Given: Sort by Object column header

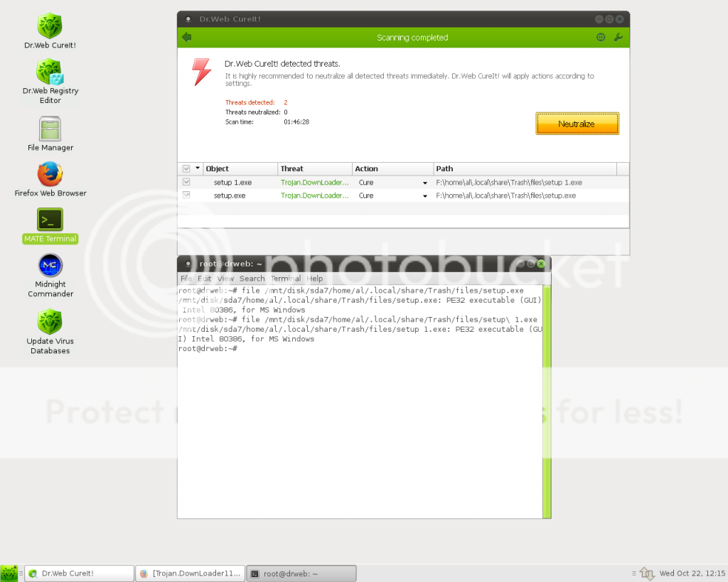Looking at the screenshot, I should pyautogui.click(x=240, y=168).
